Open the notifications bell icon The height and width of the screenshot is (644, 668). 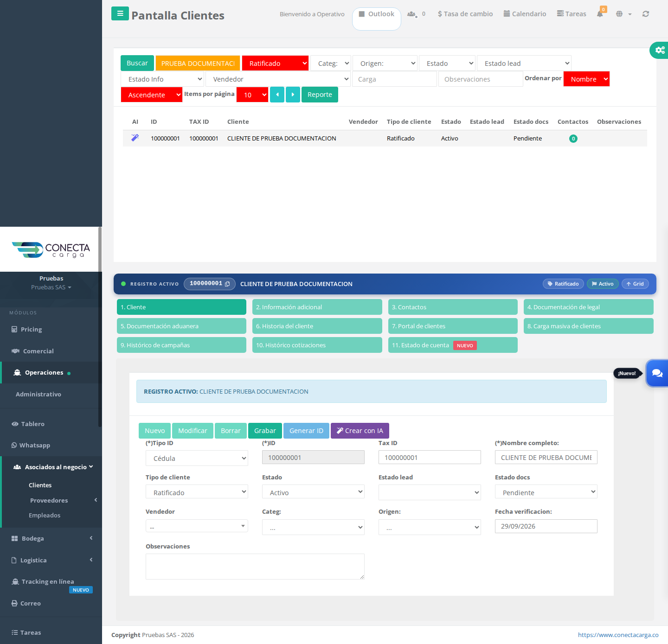[x=600, y=13]
